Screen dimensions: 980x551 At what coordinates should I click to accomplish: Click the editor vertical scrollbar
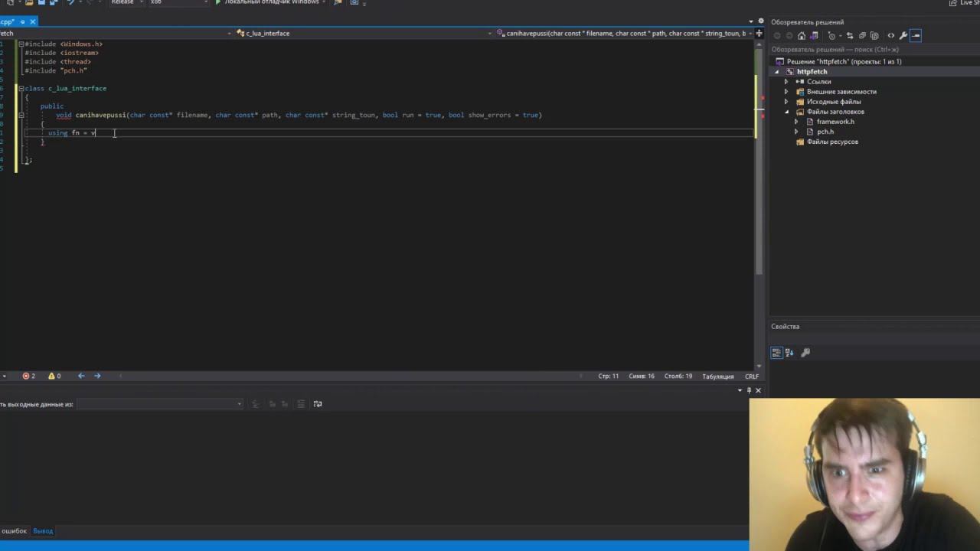pos(759,207)
